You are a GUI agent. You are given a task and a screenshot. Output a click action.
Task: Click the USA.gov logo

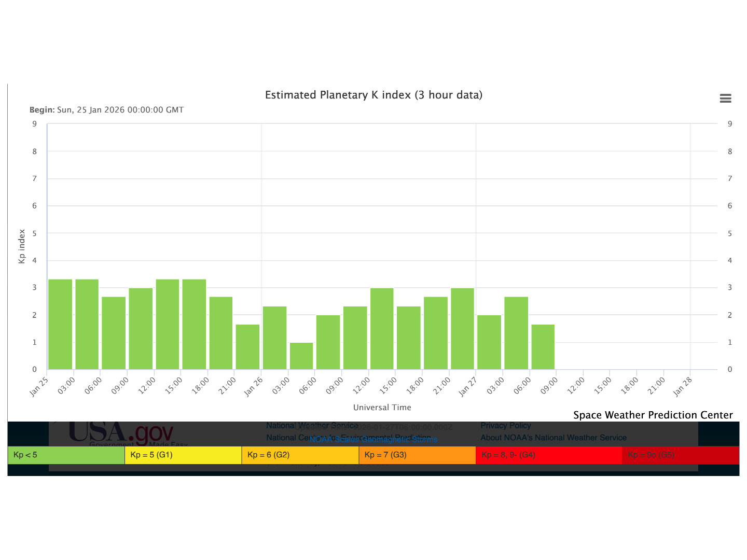(121, 432)
